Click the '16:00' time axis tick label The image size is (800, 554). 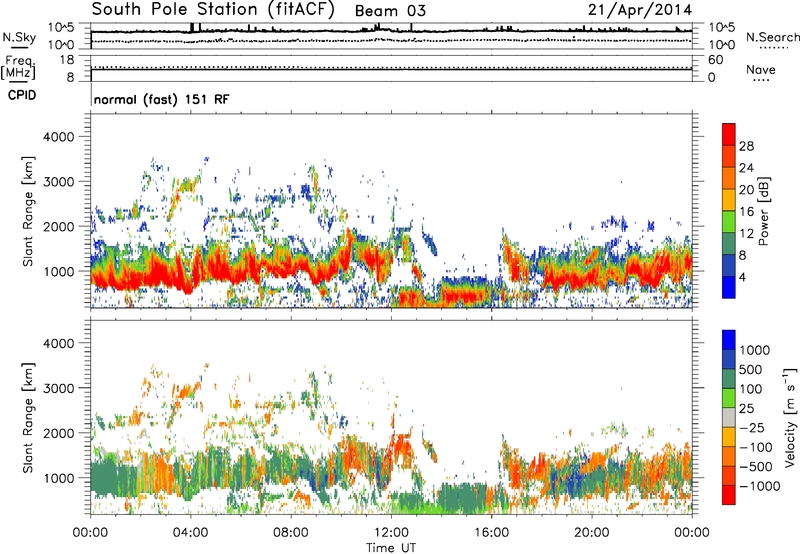click(x=492, y=533)
